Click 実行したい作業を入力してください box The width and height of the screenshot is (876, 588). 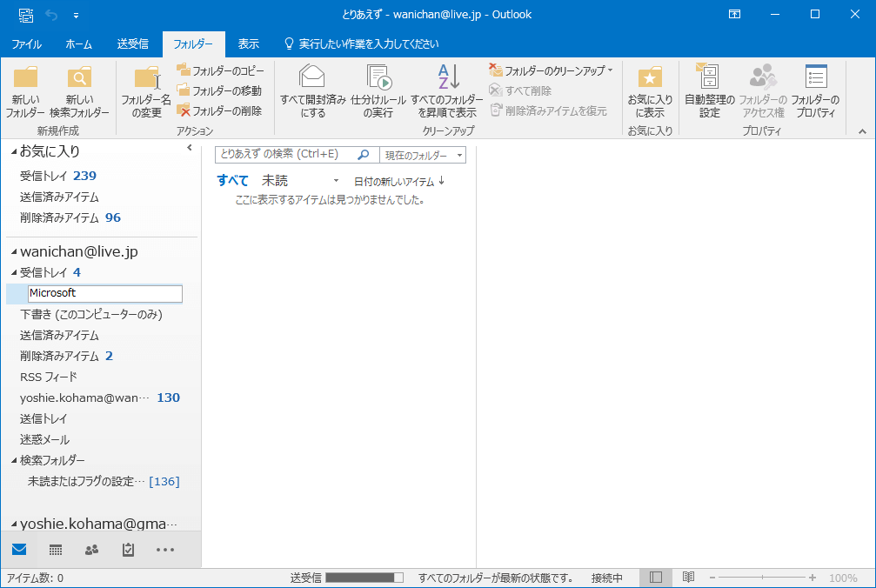point(368,43)
